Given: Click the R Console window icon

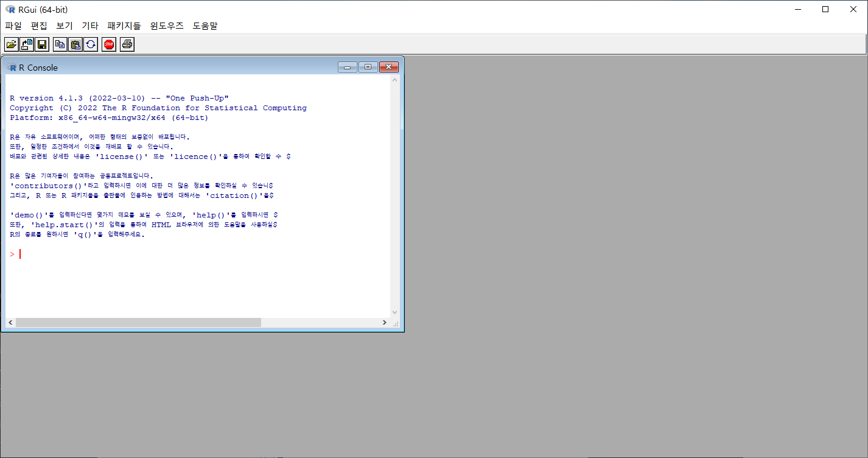Looking at the screenshot, I should 12,68.
